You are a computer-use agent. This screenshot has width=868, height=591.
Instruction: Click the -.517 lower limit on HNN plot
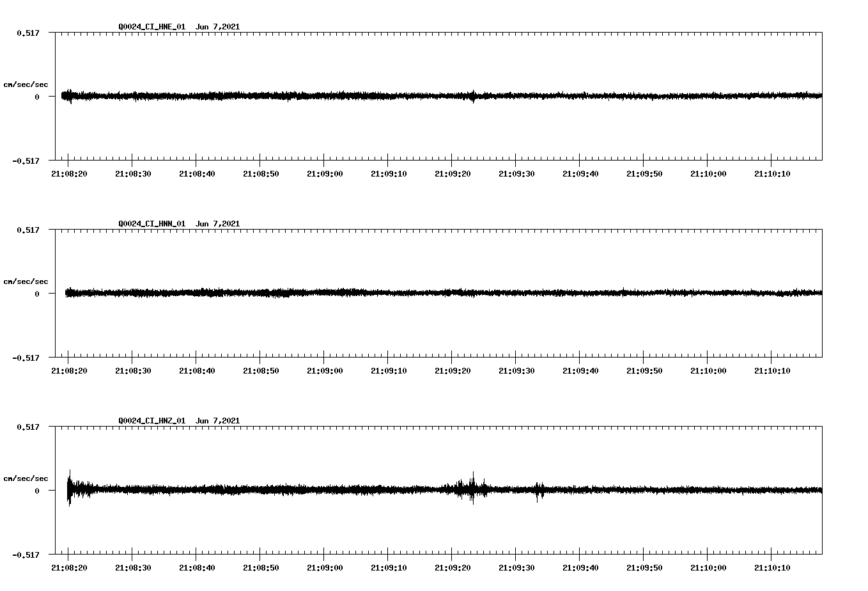(26, 358)
